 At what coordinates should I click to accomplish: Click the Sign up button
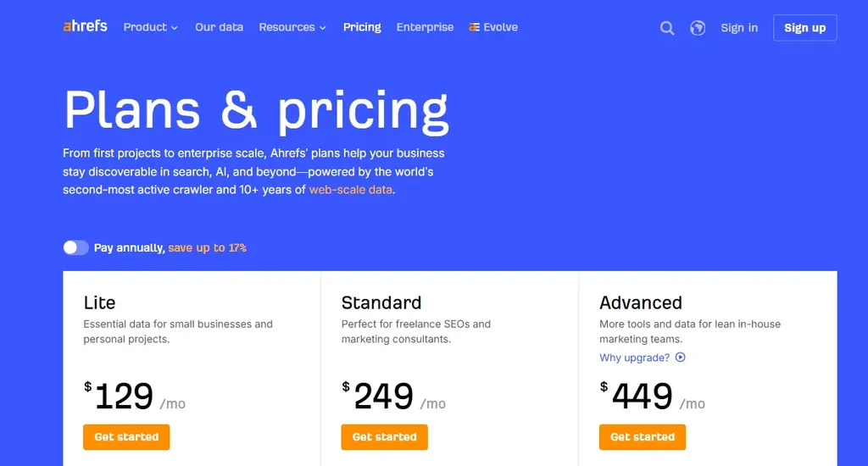805,28
